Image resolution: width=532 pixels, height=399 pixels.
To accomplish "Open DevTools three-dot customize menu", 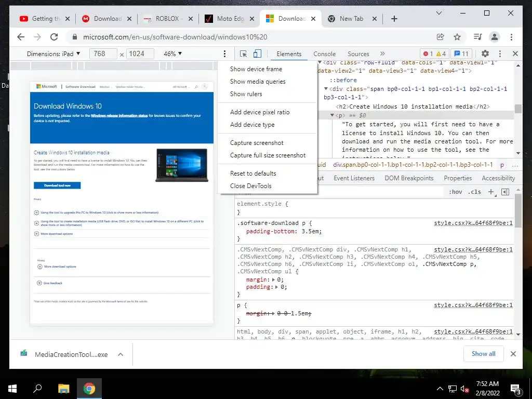I will tap(500, 54).
